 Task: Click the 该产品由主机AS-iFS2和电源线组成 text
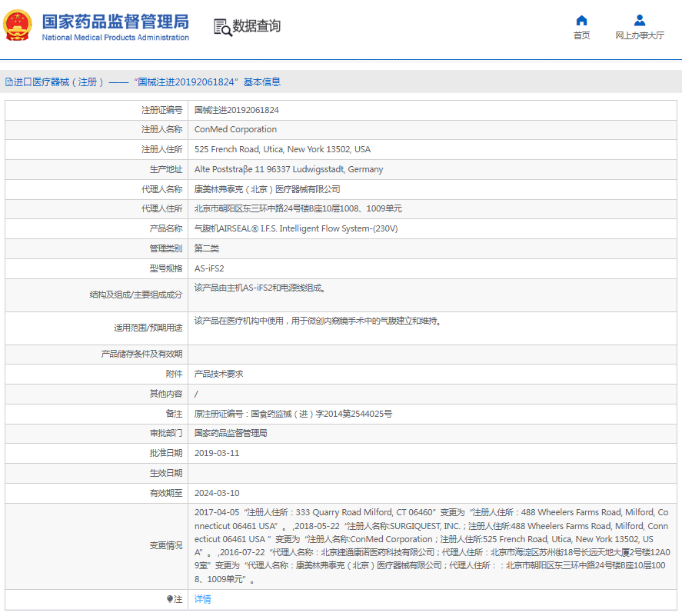(260, 288)
